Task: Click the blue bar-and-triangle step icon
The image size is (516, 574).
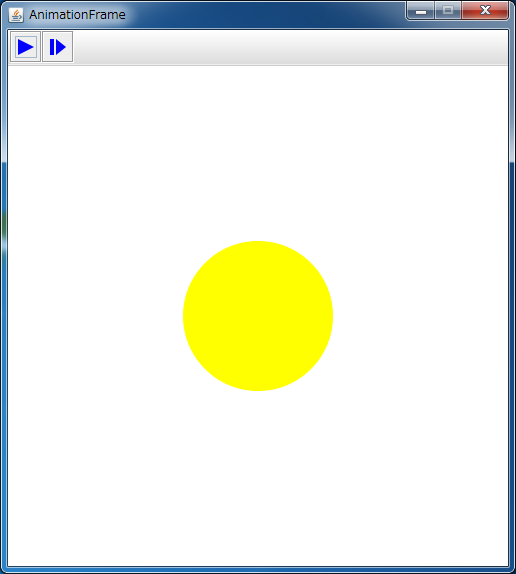Action: (57, 47)
